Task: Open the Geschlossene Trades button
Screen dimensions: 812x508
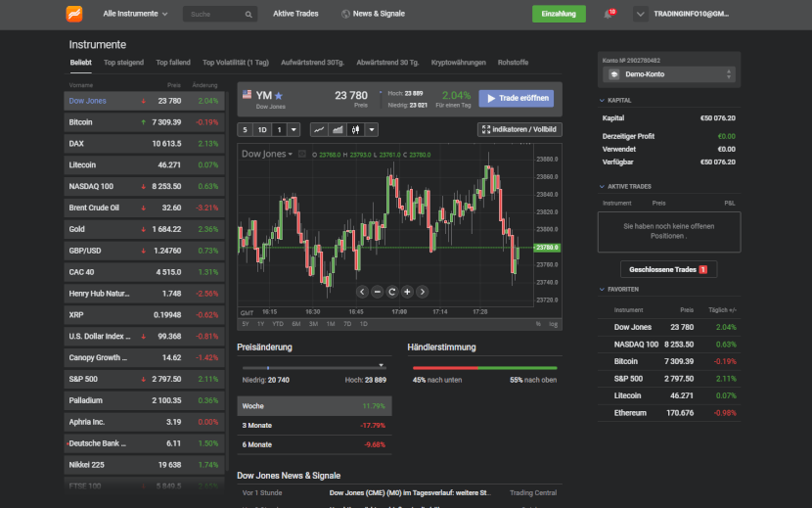Action: coord(668,269)
